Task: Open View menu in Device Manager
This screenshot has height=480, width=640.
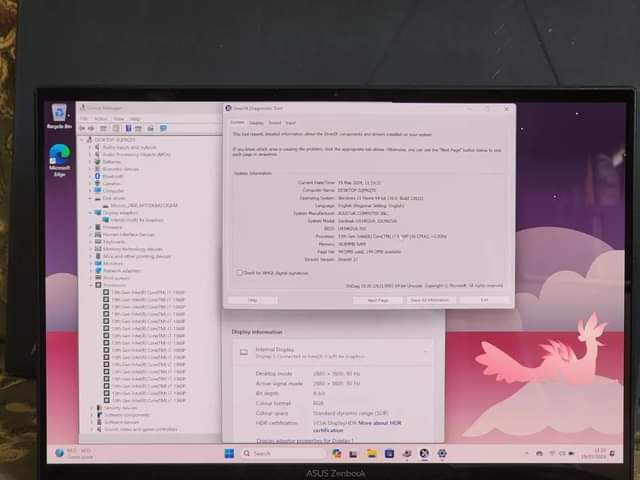Action: [x=119, y=119]
